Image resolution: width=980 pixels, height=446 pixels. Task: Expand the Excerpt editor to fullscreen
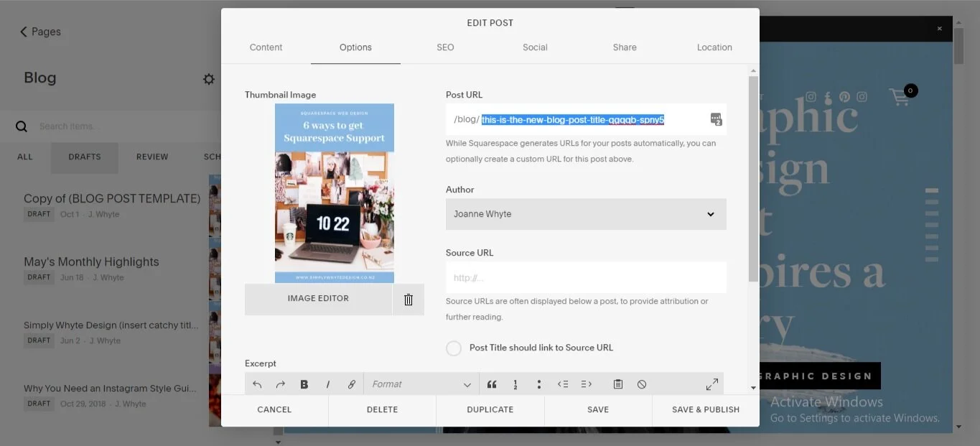(x=712, y=384)
